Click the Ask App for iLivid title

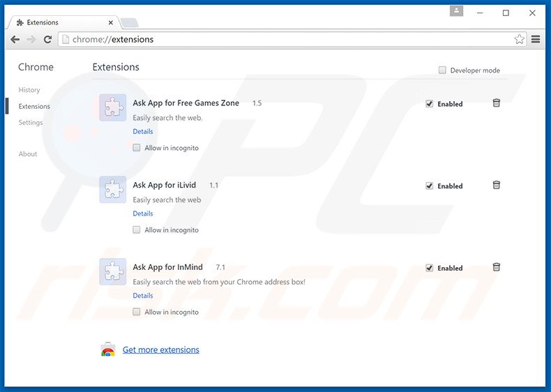(164, 185)
